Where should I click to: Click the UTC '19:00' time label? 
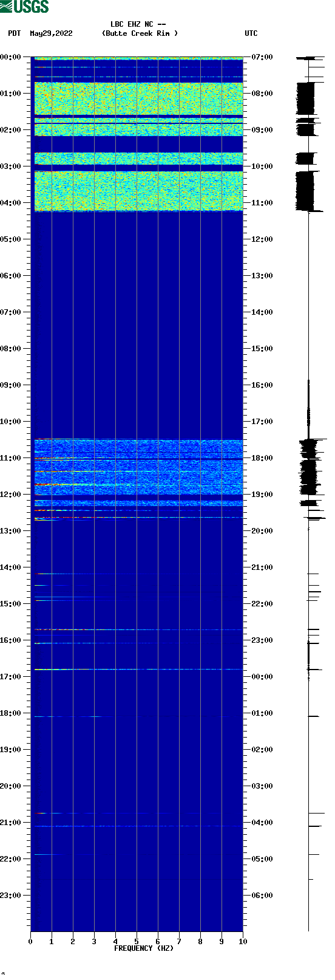pos(262,495)
